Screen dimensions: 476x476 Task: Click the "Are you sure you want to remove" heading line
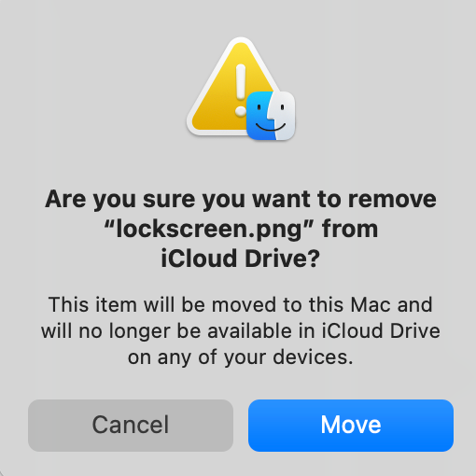[x=241, y=200]
